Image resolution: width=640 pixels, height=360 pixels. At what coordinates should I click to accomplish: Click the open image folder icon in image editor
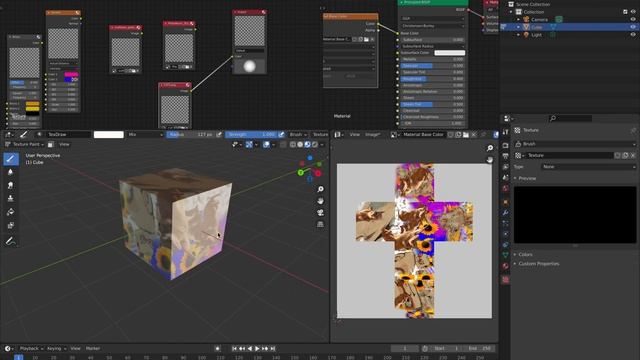(x=466, y=134)
